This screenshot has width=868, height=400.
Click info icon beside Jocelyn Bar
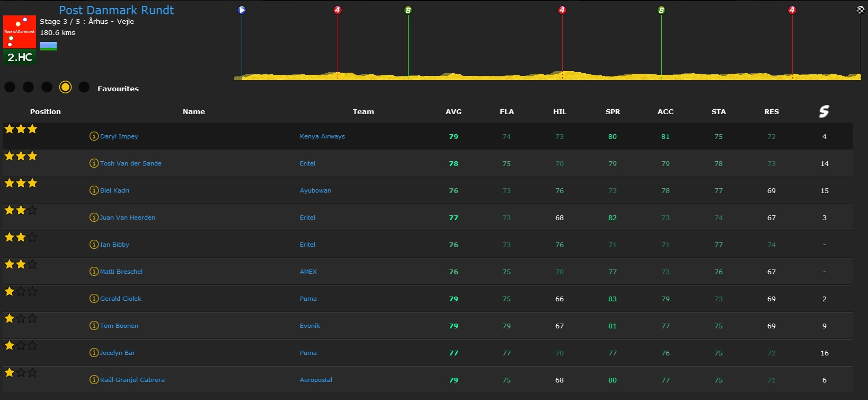tap(94, 353)
